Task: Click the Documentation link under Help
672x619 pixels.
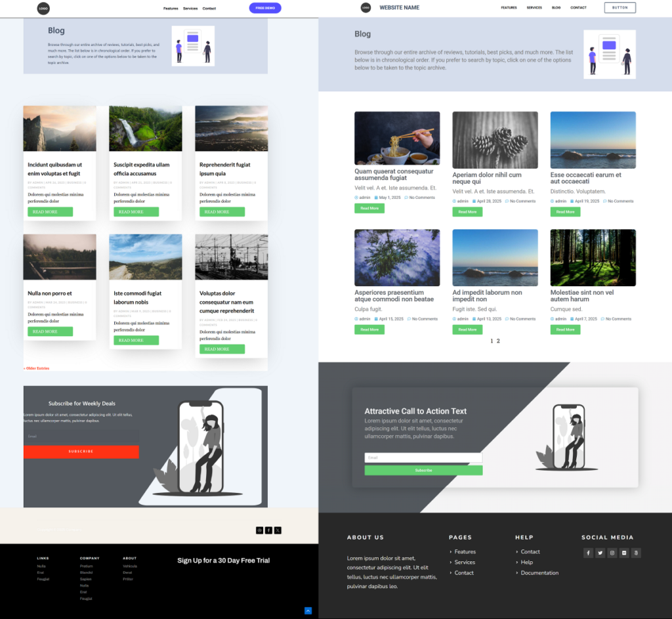Action: point(539,572)
